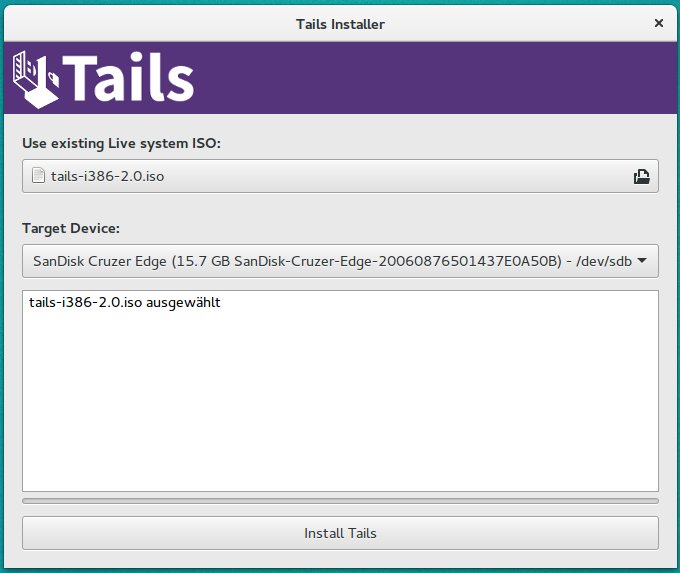Click the 'Target Device:' label

[71, 228]
